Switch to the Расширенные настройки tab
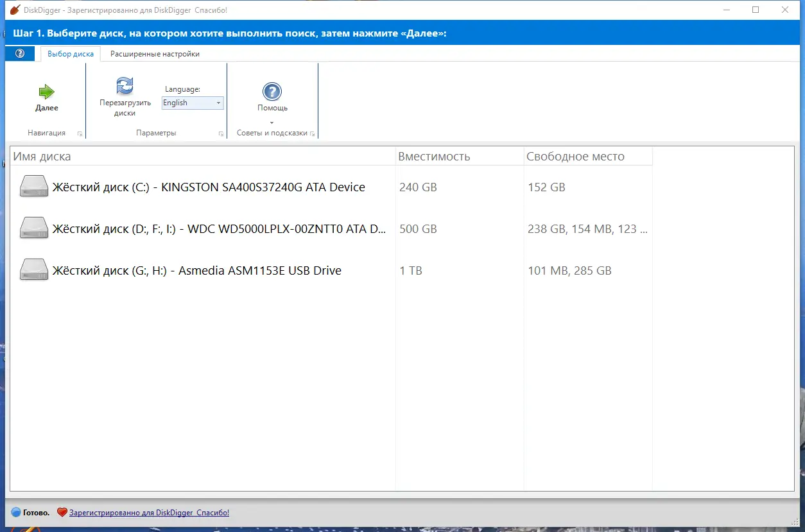Screen dimensions: 805x532 coord(154,54)
